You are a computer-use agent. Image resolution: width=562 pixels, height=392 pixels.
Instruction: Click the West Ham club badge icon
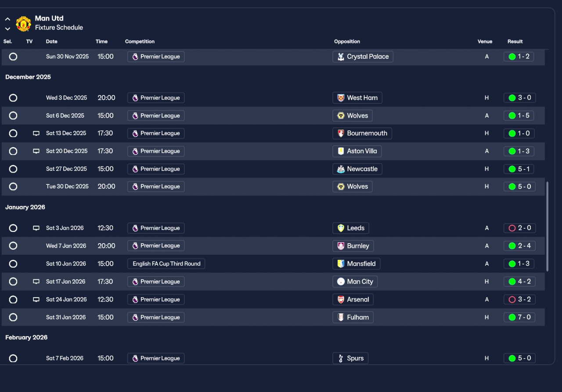[341, 98]
